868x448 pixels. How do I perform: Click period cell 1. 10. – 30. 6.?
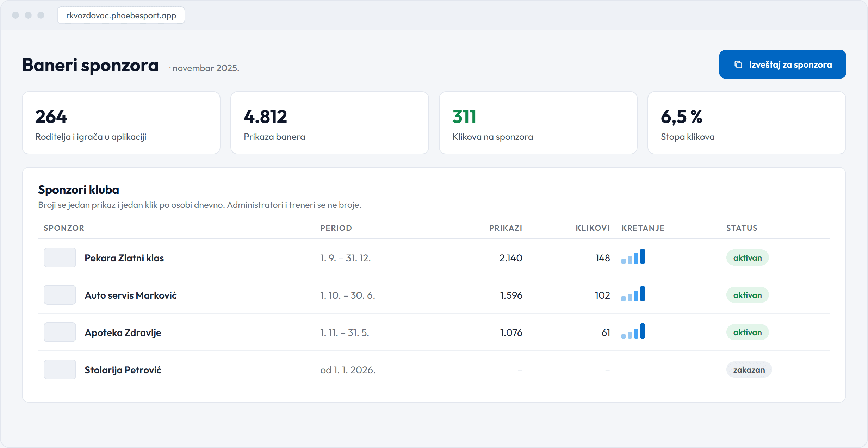(x=348, y=295)
